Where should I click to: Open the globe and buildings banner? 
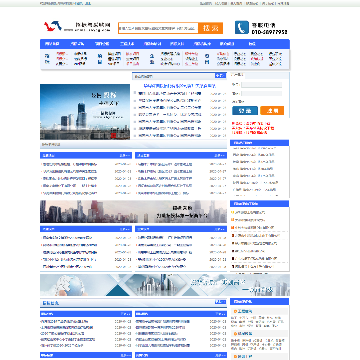[165, 285]
